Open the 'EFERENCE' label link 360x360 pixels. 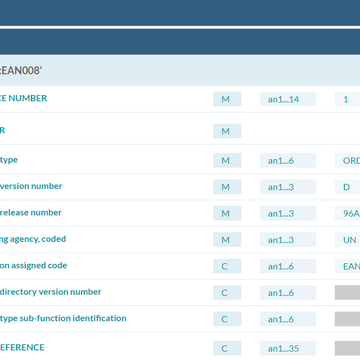pyautogui.click(x=22, y=347)
